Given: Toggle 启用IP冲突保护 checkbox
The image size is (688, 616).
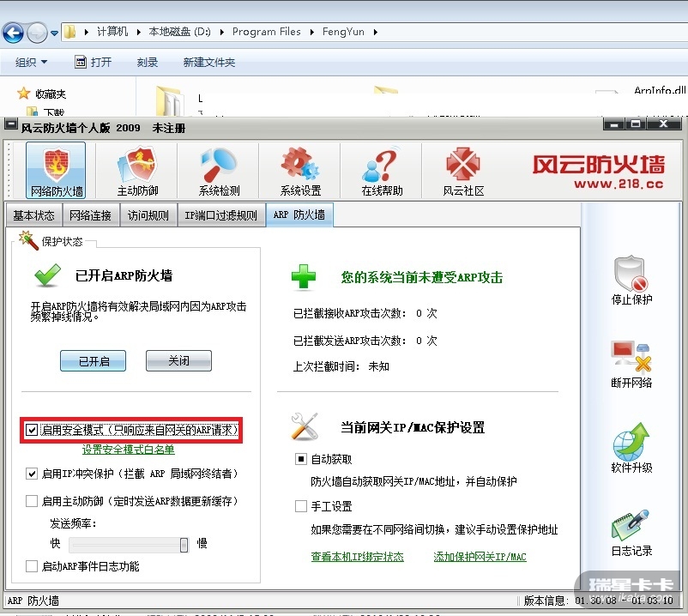Looking at the screenshot, I should pyautogui.click(x=32, y=474).
